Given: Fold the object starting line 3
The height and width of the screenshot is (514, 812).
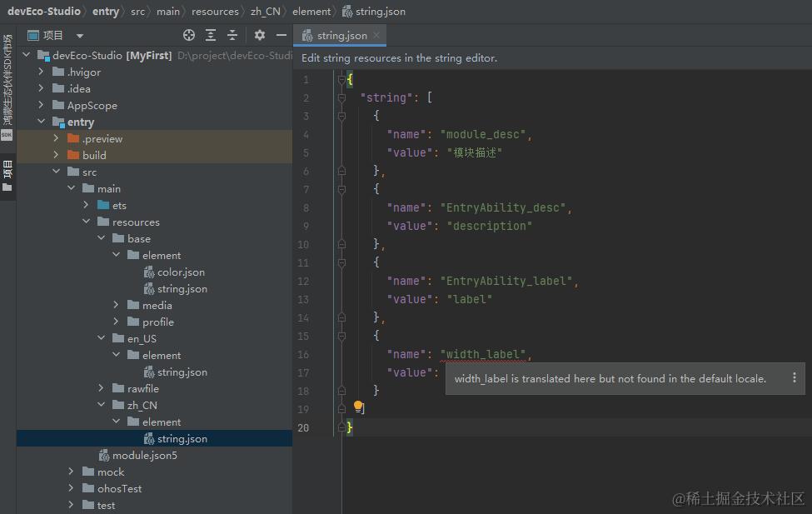Looking at the screenshot, I should [341, 116].
